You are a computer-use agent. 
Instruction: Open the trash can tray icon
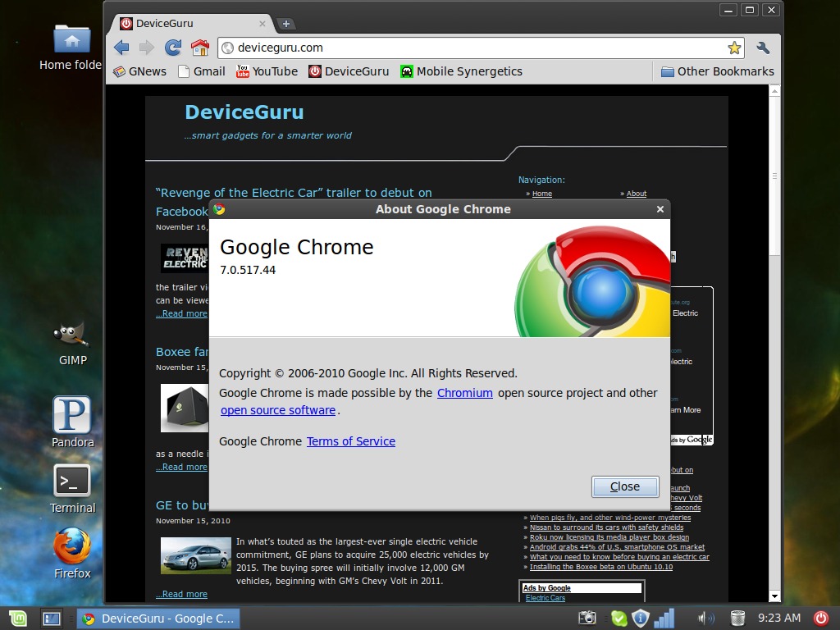(x=737, y=619)
